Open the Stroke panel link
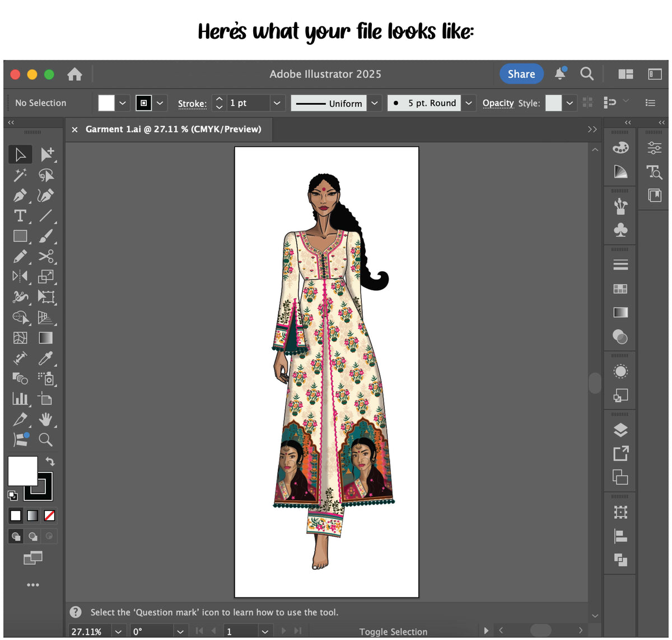672x640 pixels. (192, 104)
